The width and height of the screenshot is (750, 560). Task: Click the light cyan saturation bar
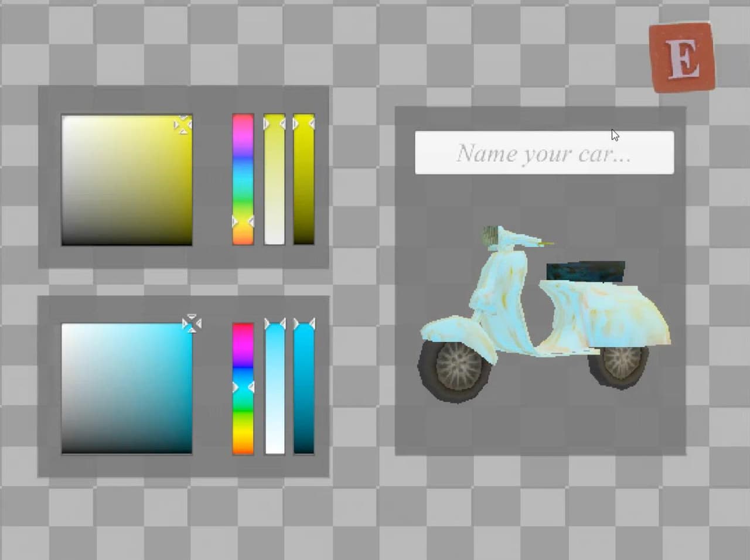(274, 388)
